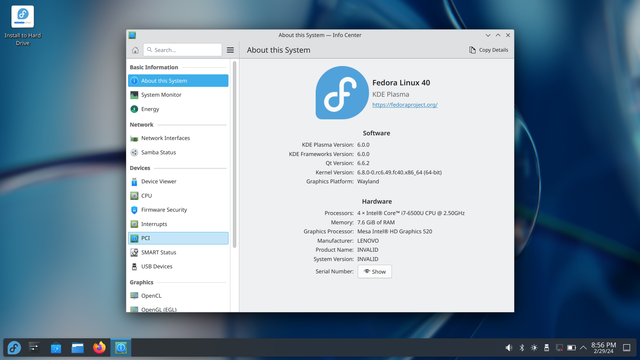Open the hamburger menu beside search

(x=230, y=50)
